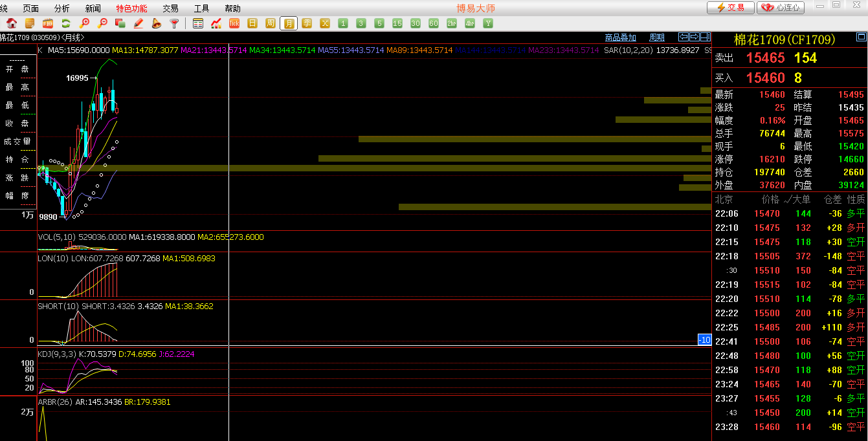
Task: Click the ARBR(26) indicator label
Action: [55, 402]
